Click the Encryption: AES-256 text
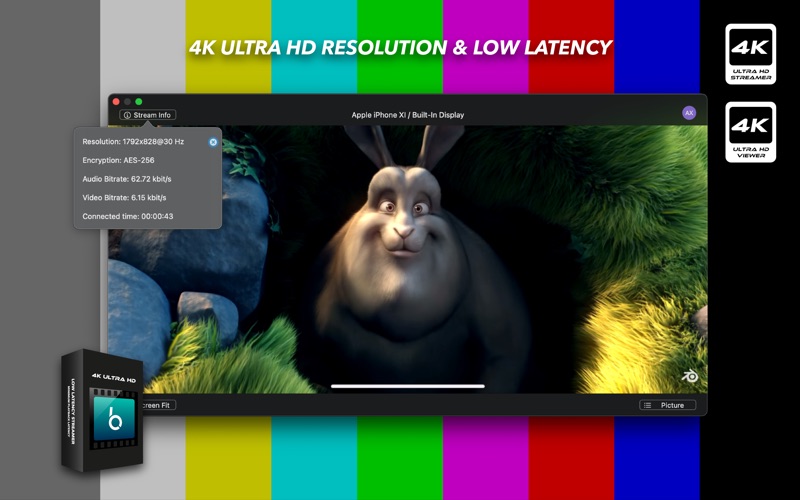Screen dimensions: 800x500 (118, 160)
